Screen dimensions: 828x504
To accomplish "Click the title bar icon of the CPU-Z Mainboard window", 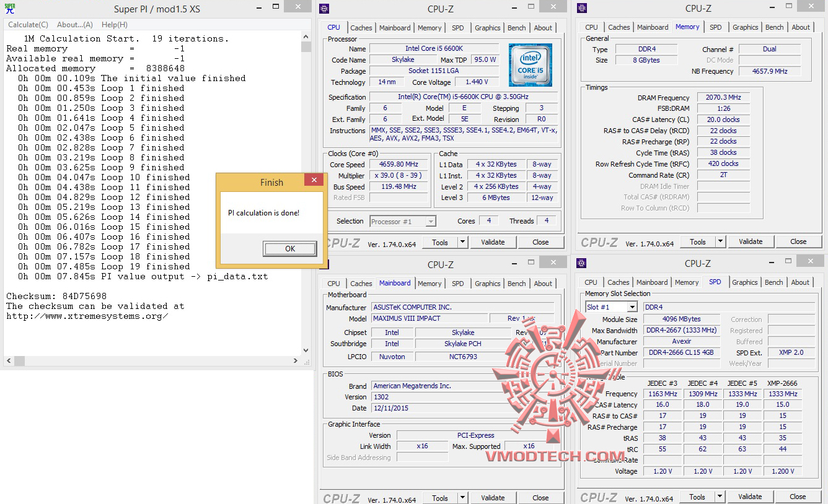I will coord(324,264).
